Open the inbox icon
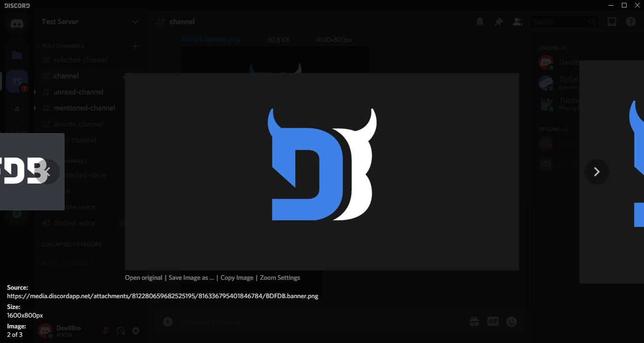 coord(612,22)
